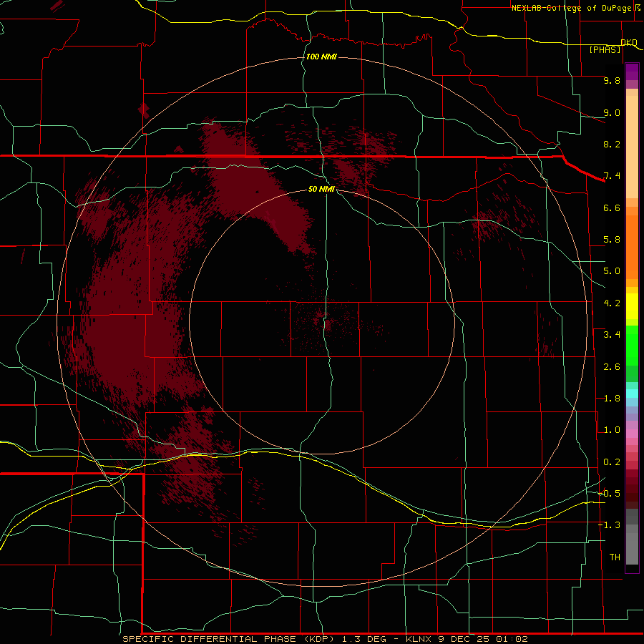Select the 8.2 value on the color scale
The height and width of the screenshot is (644, 644).
tap(612, 144)
